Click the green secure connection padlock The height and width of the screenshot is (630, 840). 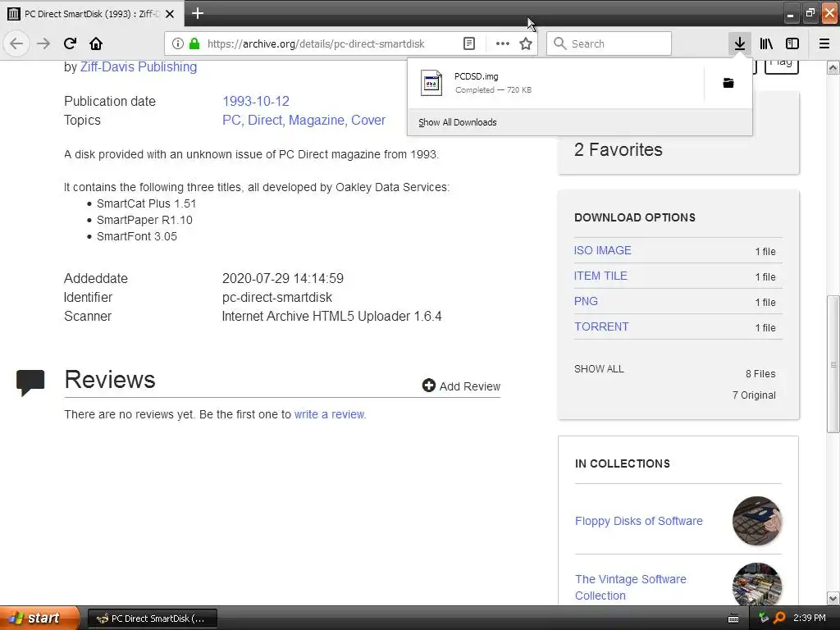click(194, 43)
